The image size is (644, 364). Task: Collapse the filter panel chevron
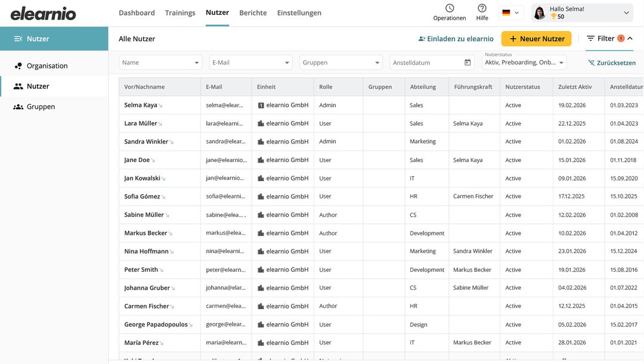click(x=630, y=38)
